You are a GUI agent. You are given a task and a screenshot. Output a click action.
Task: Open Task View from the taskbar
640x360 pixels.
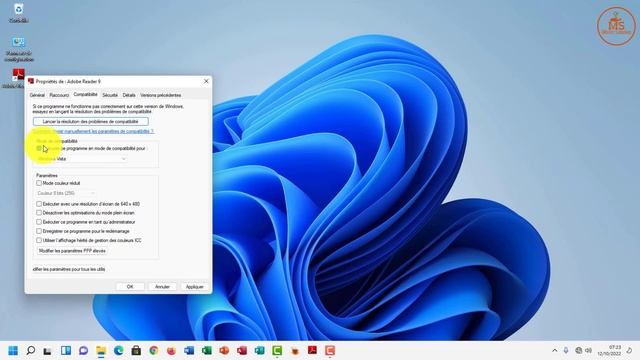click(x=48, y=350)
